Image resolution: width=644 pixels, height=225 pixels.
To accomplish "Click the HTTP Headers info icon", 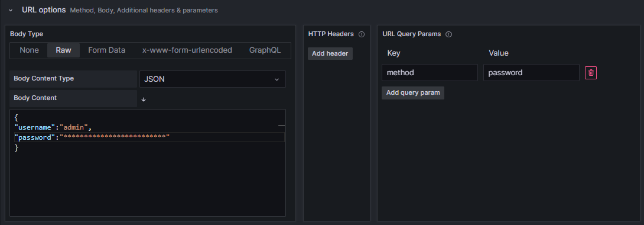I will click(362, 34).
